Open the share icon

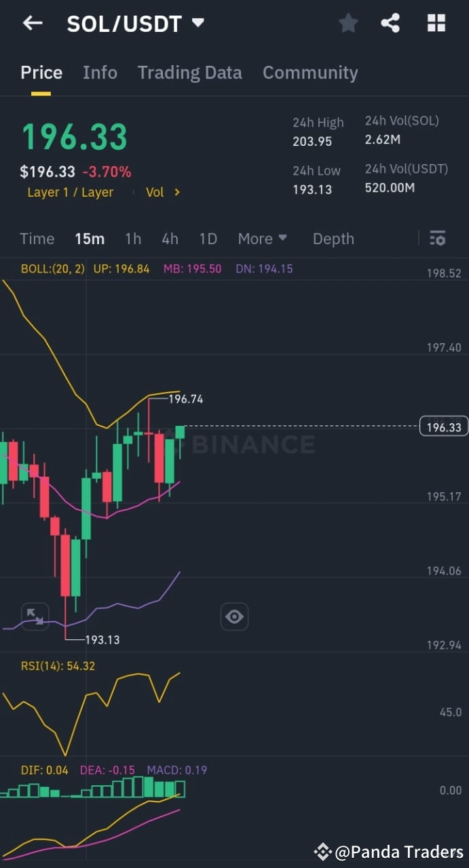391,22
